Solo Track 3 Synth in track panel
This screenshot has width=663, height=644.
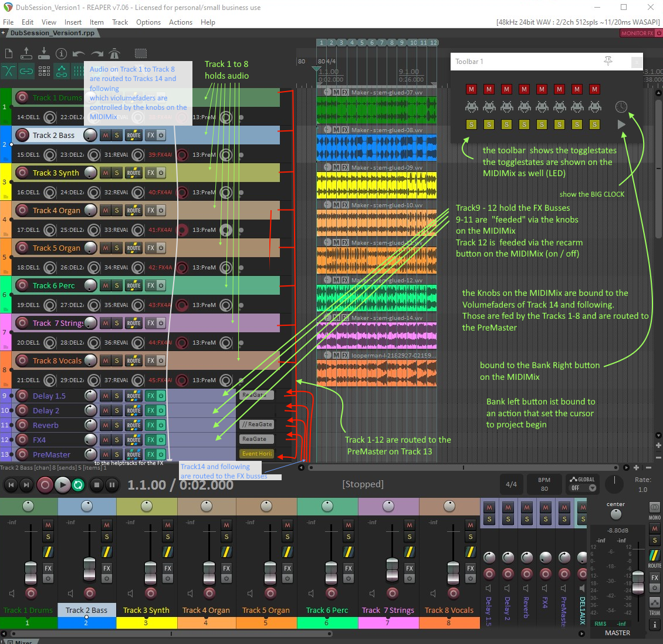pos(117,173)
